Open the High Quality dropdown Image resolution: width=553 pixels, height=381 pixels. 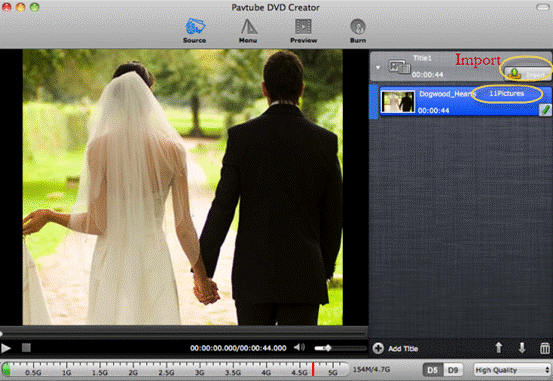(x=512, y=370)
